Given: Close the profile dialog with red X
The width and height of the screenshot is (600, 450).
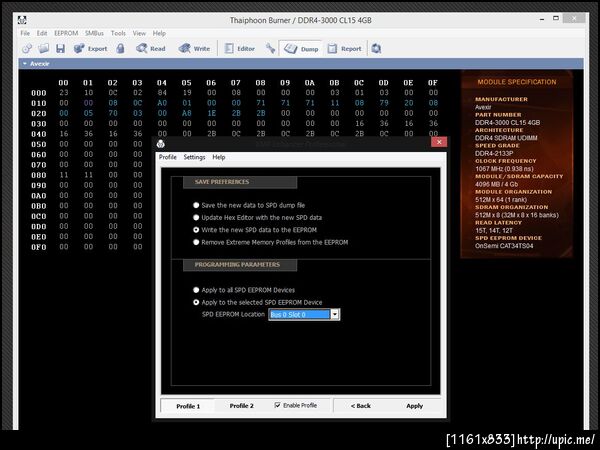Looking at the screenshot, I should pos(439,142).
